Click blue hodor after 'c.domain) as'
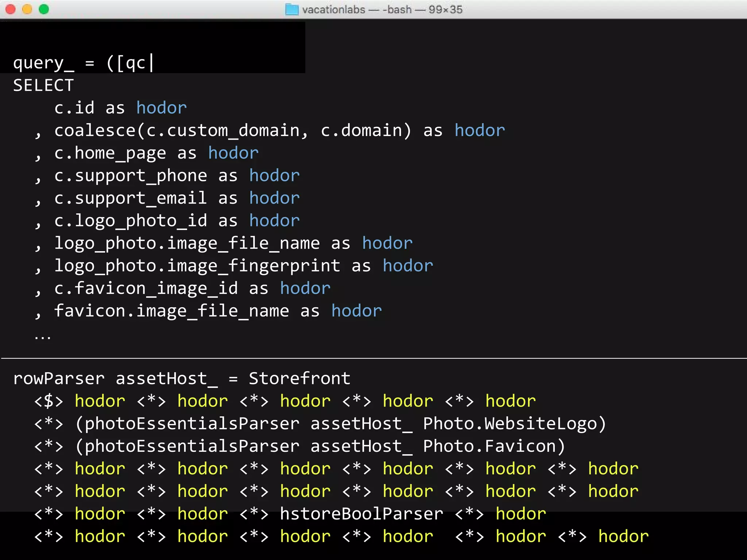This screenshot has width=747, height=560. [480, 131]
